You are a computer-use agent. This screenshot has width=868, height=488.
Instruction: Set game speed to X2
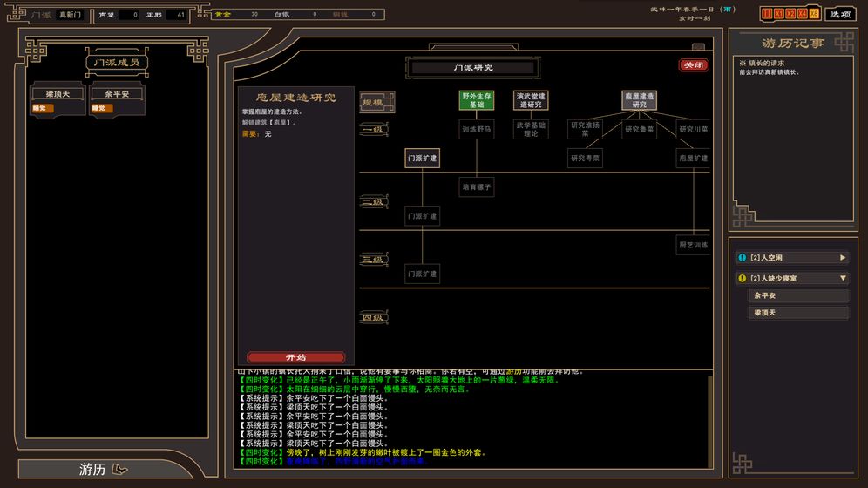790,14
